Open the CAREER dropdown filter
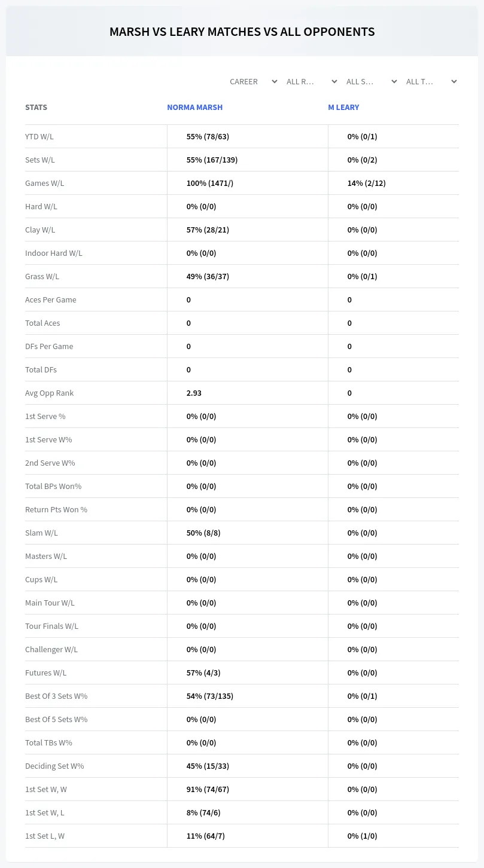 click(x=252, y=81)
